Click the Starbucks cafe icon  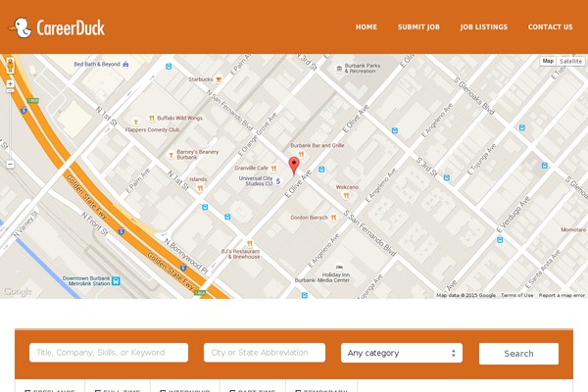219,79
